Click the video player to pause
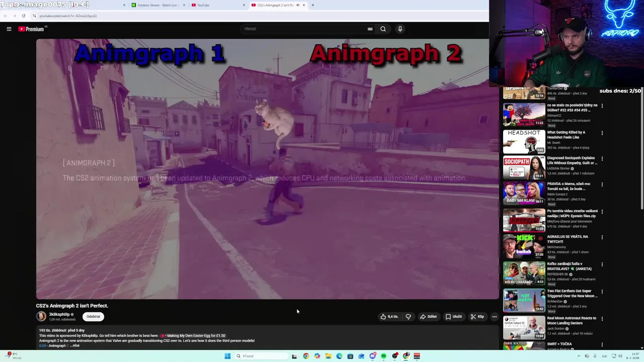Screen dimensions: 644x362 pos(267,169)
